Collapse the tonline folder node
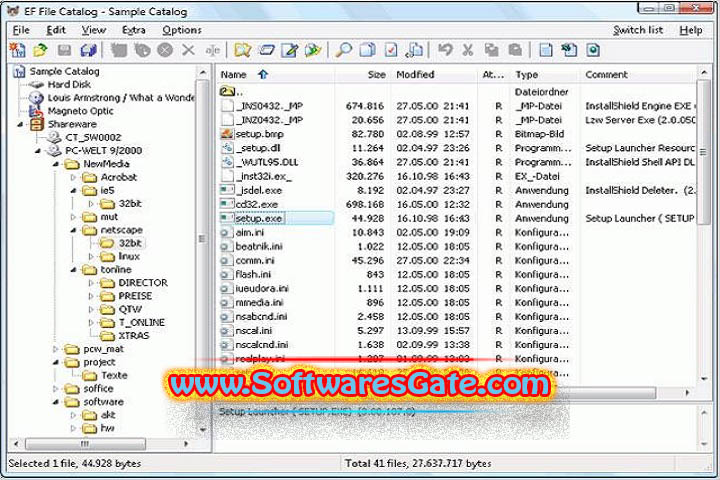The height and width of the screenshot is (480, 720). pyautogui.click(x=73, y=270)
